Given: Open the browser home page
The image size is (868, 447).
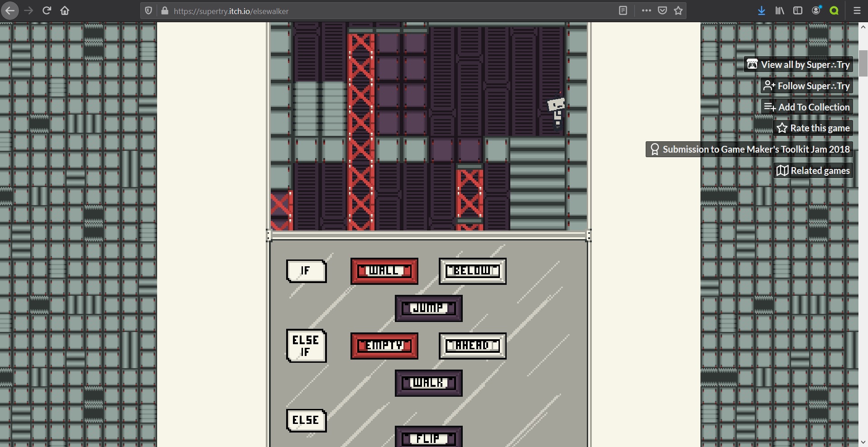Looking at the screenshot, I should click(x=65, y=10).
